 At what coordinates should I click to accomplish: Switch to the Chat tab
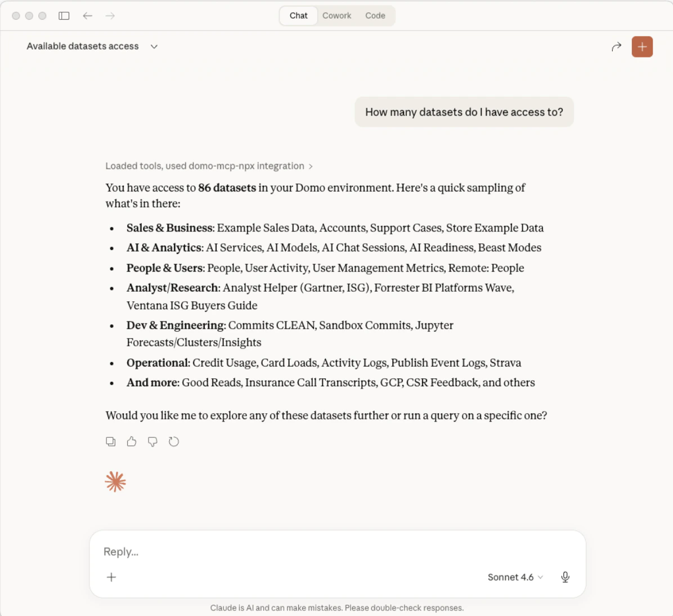pyautogui.click(x=298, y=16)
